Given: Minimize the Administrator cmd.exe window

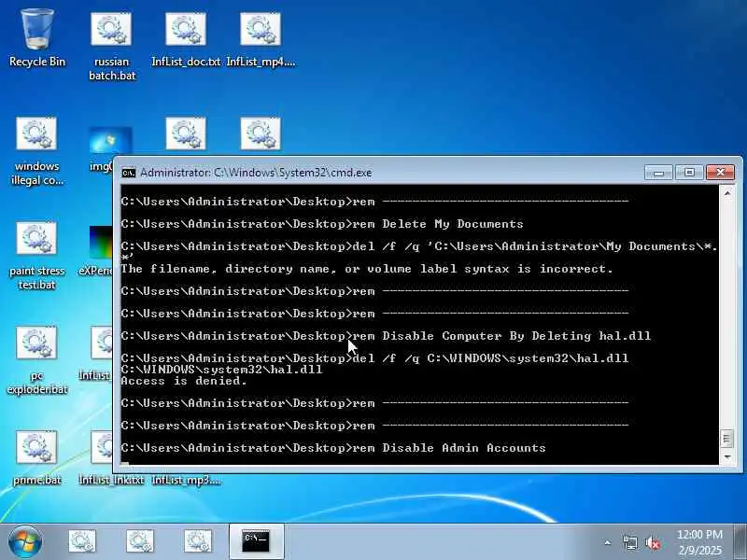Looking at the screenshot, I should coord(658,173).
